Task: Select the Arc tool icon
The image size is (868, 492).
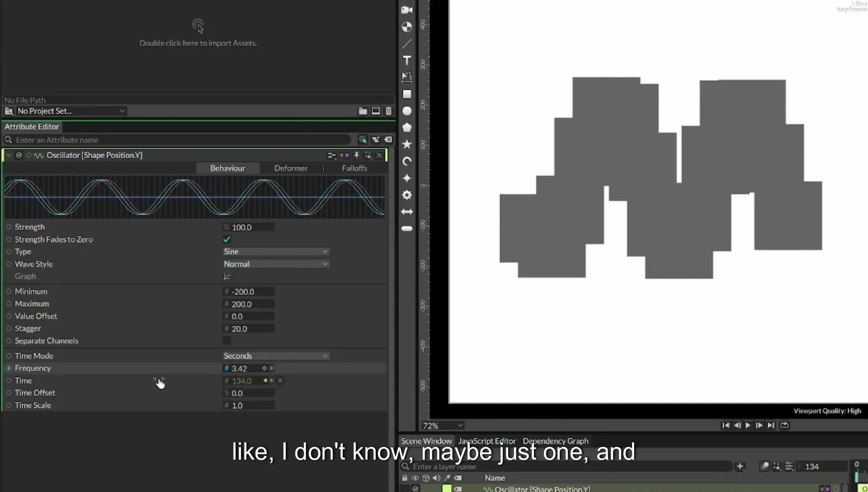Action: click(407, 161)
